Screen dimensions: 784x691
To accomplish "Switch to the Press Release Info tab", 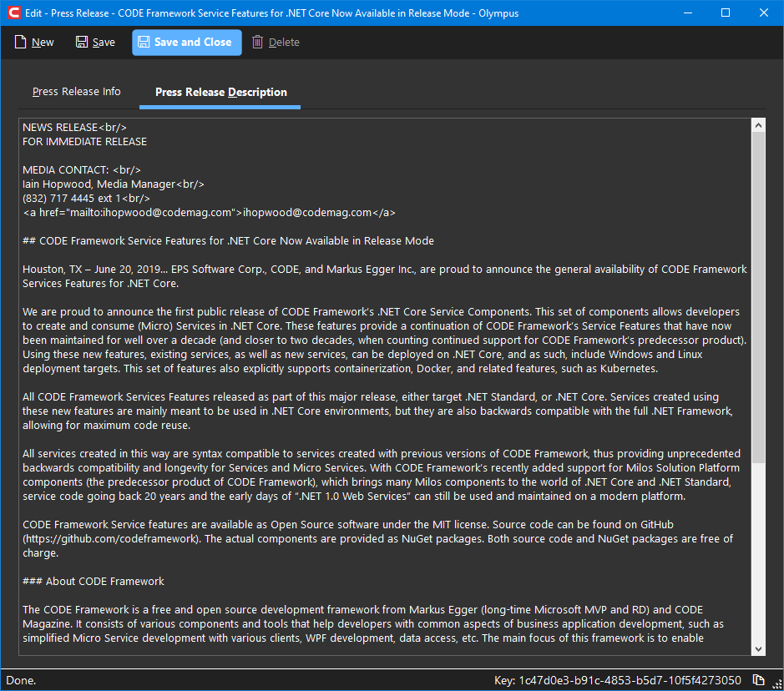I will [x=77, y=92].
